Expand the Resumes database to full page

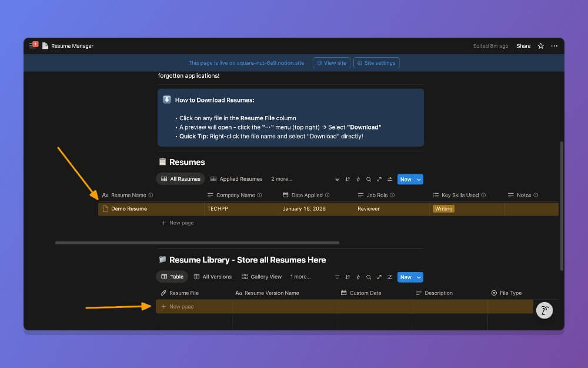[x=379, y=179]
